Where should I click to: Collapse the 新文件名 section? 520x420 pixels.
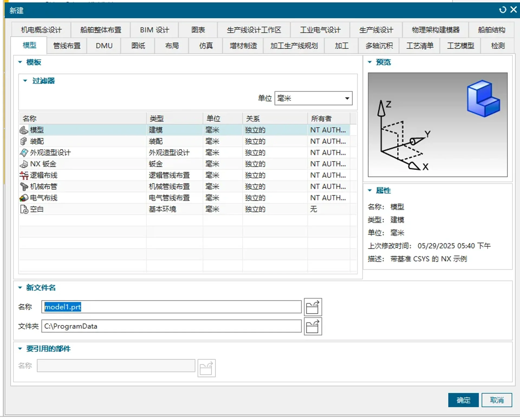20,288
